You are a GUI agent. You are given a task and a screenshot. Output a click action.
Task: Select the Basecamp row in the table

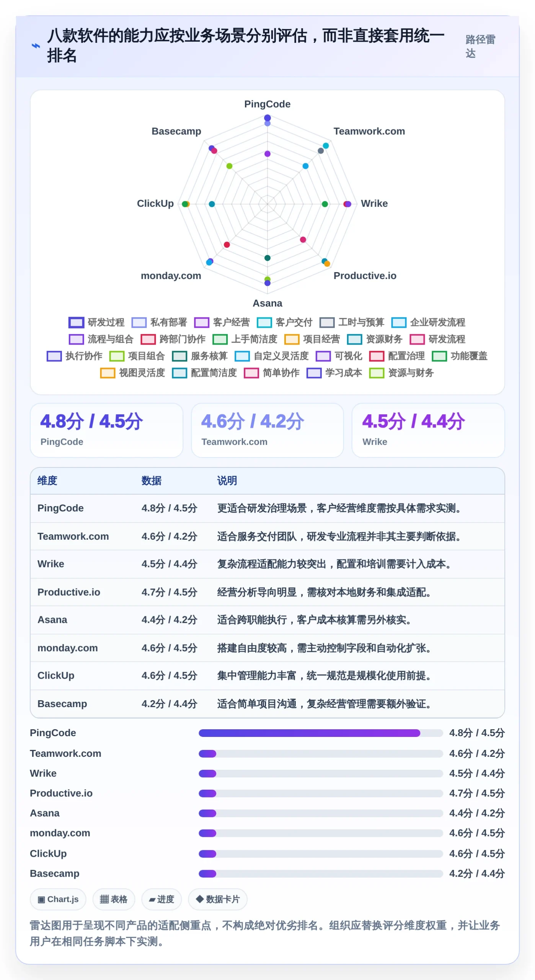click(267, 704)
